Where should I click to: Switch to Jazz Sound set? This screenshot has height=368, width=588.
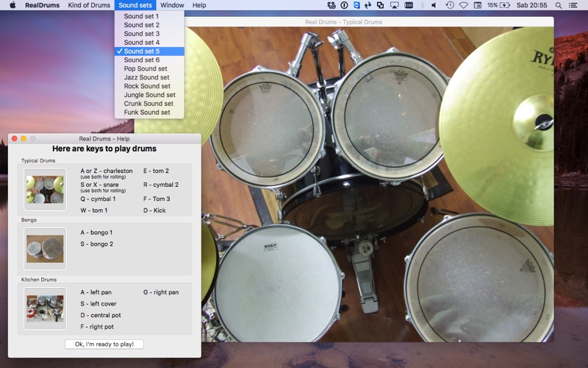(146, 77)
